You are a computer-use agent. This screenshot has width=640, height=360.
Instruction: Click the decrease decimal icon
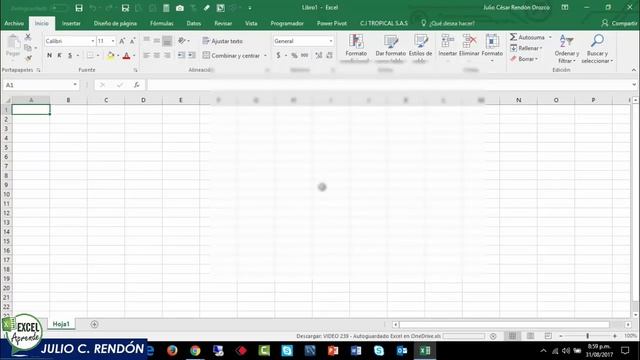329,56
